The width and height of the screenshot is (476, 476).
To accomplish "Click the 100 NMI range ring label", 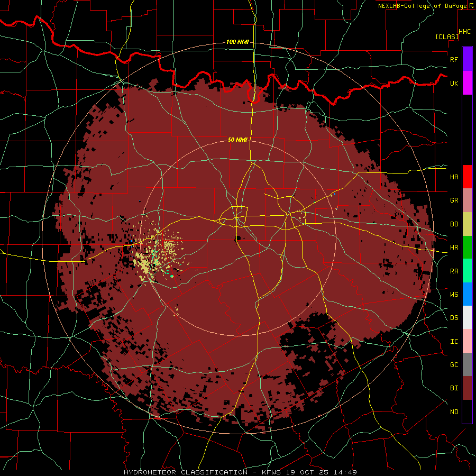I will [x=237, y=42].
